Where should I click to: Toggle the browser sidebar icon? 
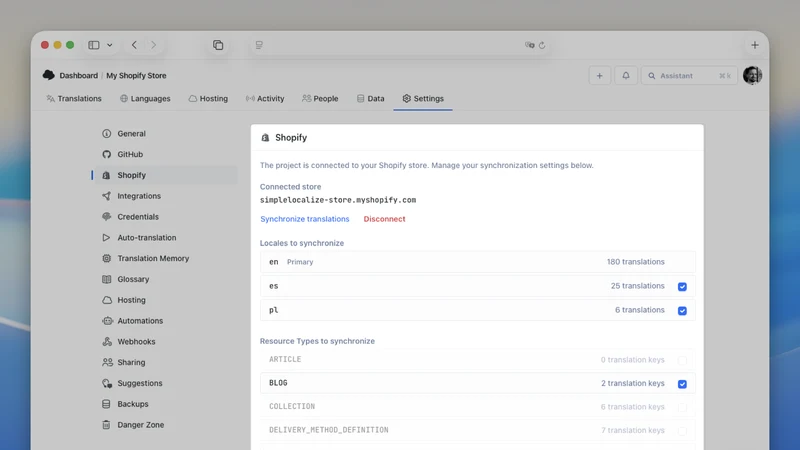94,45
